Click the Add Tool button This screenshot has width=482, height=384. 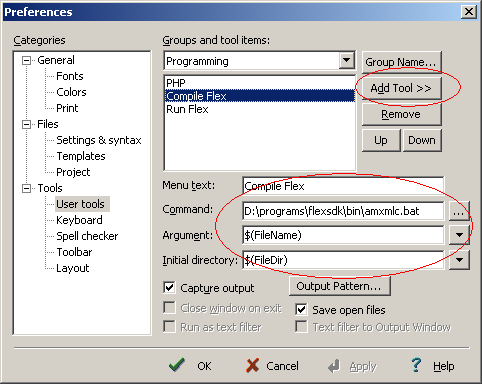[x=401, y=88]
